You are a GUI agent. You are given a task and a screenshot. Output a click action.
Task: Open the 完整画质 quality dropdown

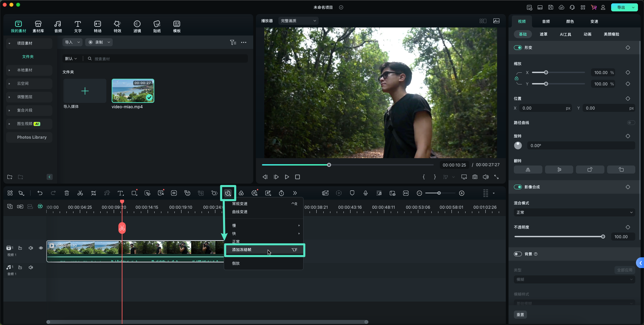click(298, 21)
